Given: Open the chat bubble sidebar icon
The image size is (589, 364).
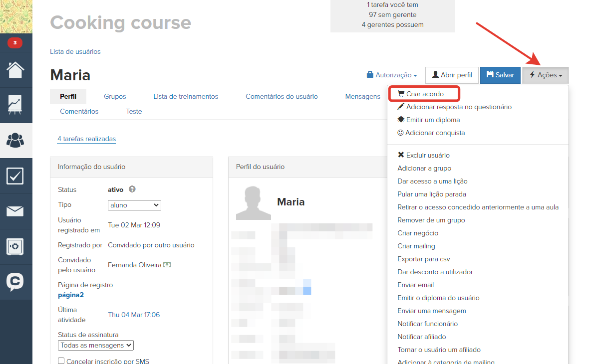Looking at the screenshot, I should pos(15,282).
